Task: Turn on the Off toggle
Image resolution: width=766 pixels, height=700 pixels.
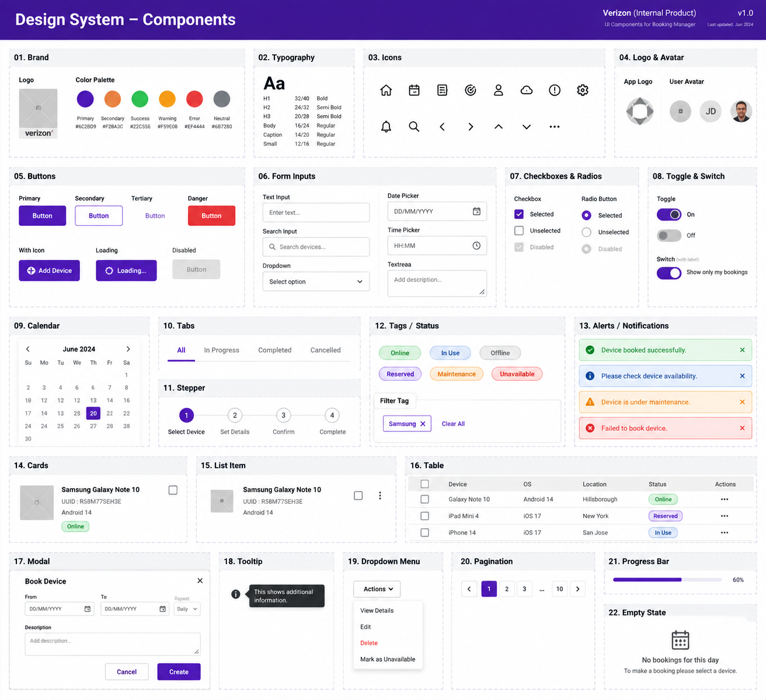Action: [x=669, y=235]
